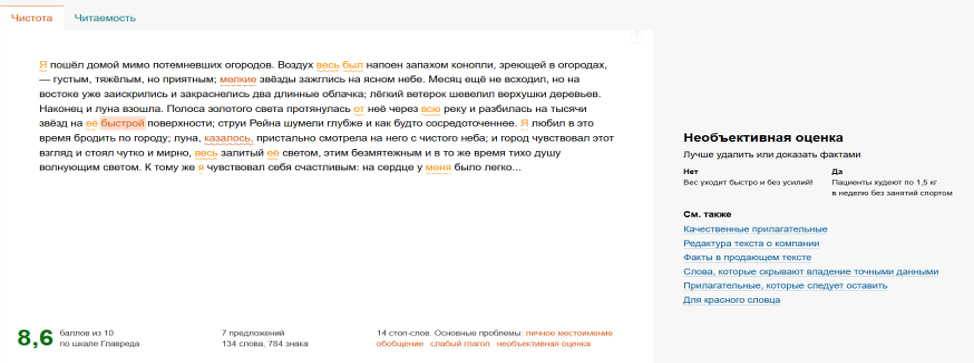This screenshot has height=363, width=974.
Task: Open the Читаемость tab
Action: [x=105, y=18]
